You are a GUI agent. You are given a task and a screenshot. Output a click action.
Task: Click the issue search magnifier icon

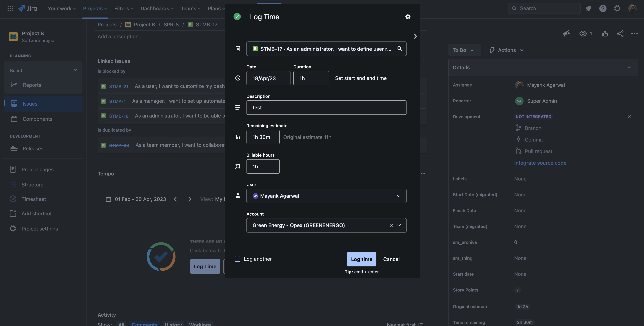click(400, 49)
